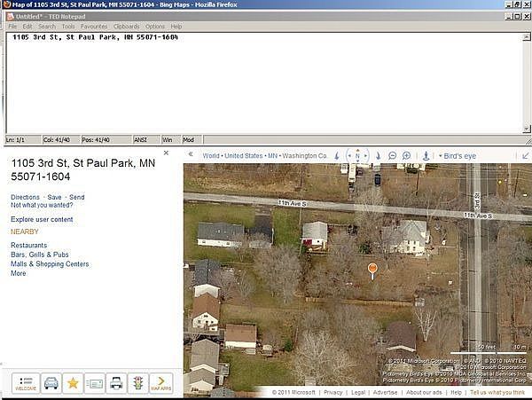
Task: Rotate map view clockwise
Action: pyautogui.click(x=378, y=156)
